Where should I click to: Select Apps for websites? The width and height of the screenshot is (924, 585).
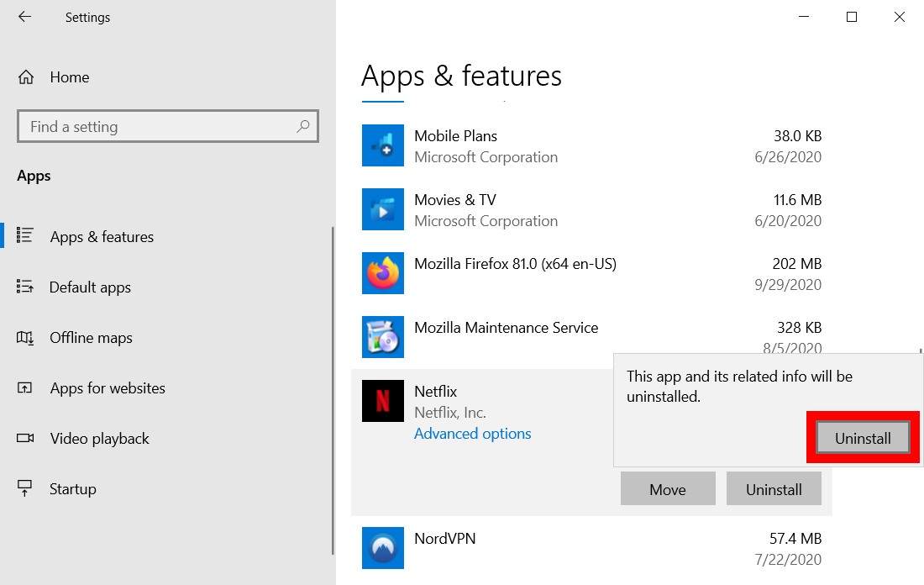108,387
